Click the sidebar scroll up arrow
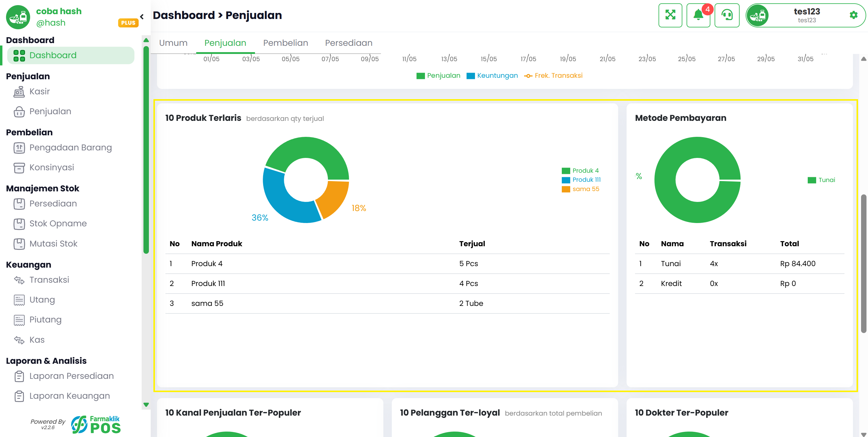This screenshot has width=868, height=437. point(146,40)
